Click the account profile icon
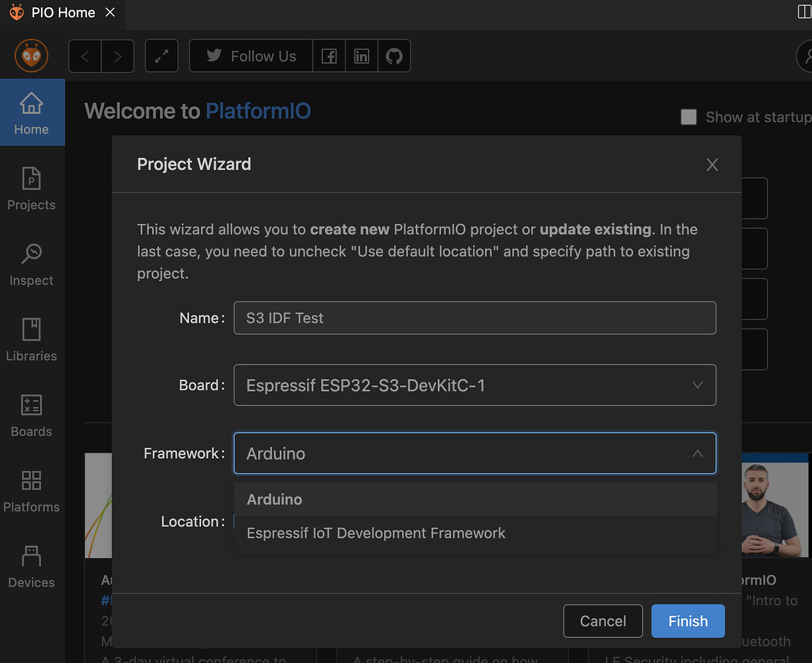Viewport: 812px width, 663px height. (x=805, y=56)
